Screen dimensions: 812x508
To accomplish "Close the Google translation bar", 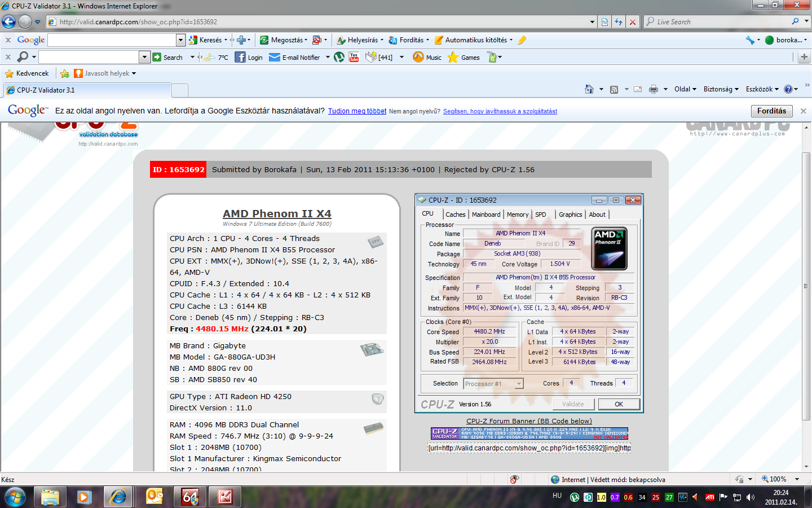I will tap(804, 111).
